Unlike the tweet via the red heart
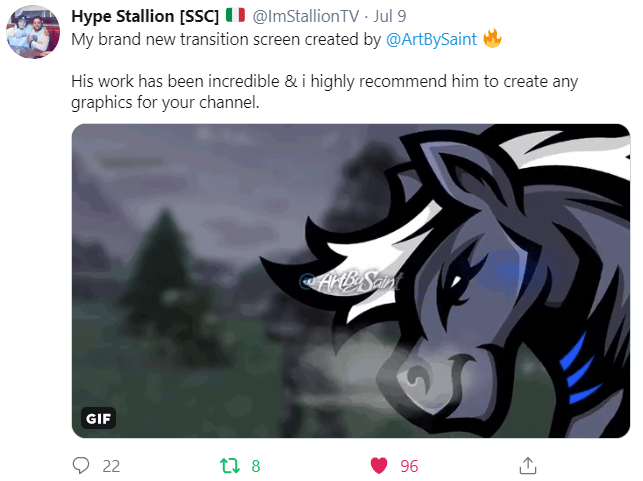This screenshot has width=643, height=481. point(379,466)
